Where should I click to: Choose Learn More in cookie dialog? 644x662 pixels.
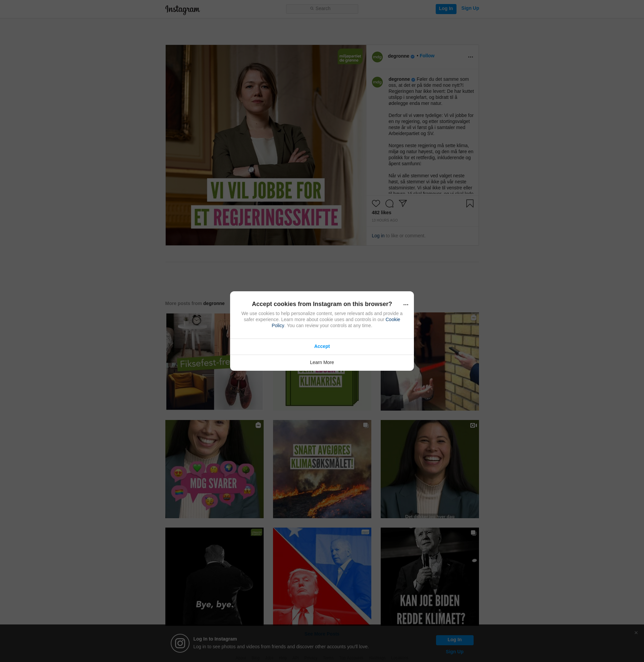coord(322,363)
